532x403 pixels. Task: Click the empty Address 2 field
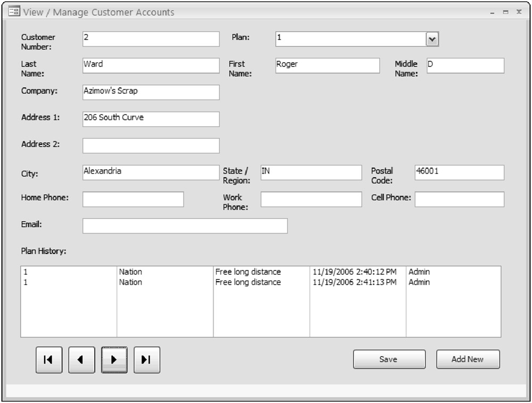(x=151, y=145)
